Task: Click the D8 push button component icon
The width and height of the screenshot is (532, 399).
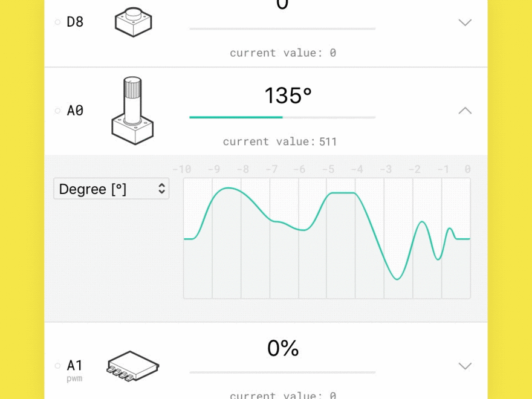Action: 133,22
